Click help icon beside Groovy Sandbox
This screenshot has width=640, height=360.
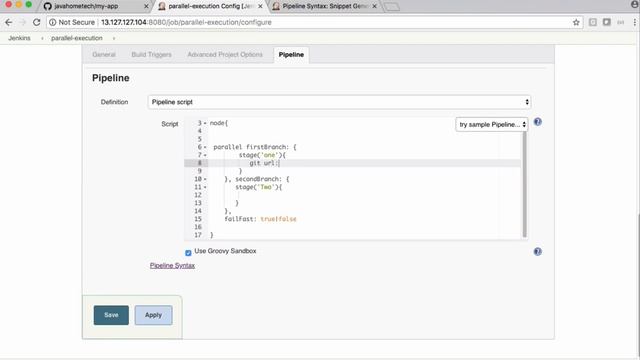[538, 251]
